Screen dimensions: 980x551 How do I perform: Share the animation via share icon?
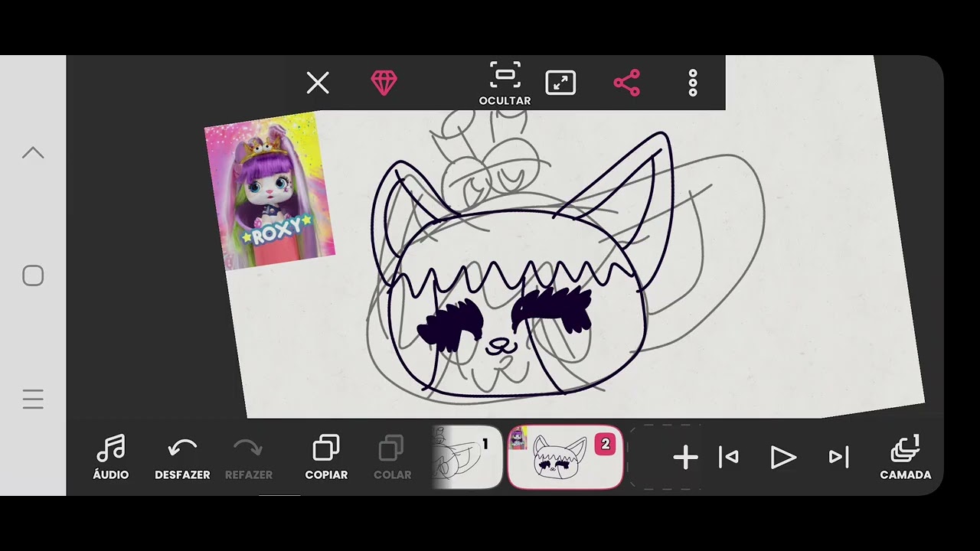(626, 83)
